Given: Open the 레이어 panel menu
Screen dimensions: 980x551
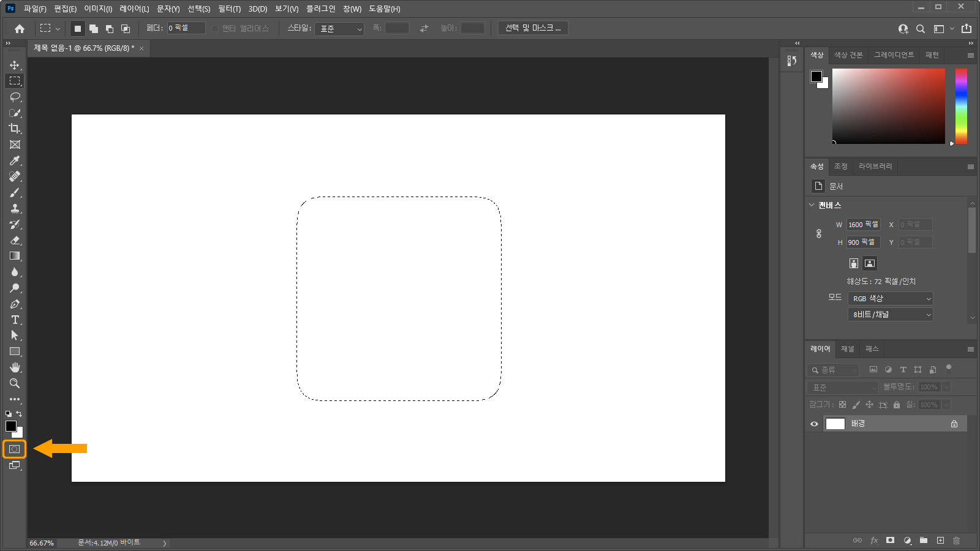Looking at the screenshot, I should point(970,349).
